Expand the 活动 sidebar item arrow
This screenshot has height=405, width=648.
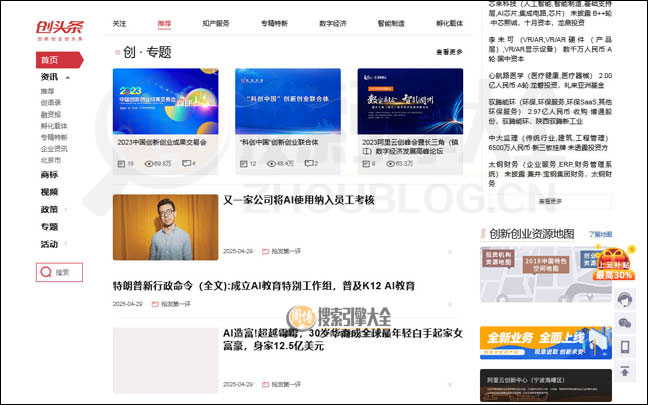point(66,244)
